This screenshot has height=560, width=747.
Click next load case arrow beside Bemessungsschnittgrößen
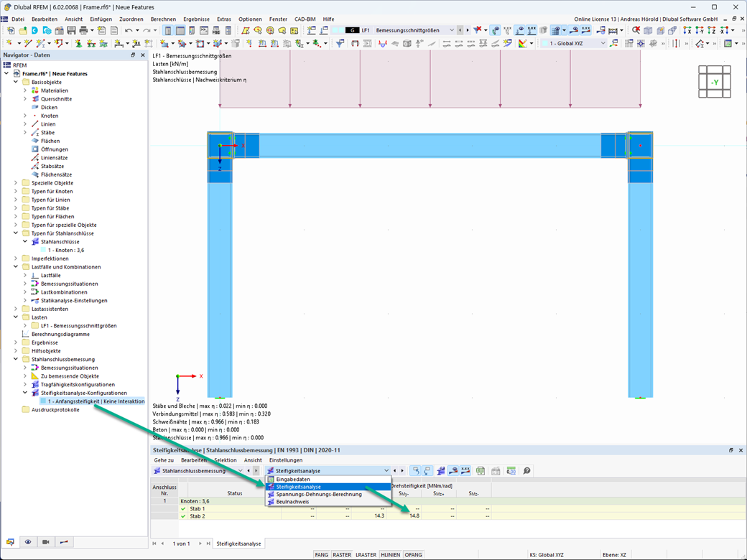click(x=468, y=30)
